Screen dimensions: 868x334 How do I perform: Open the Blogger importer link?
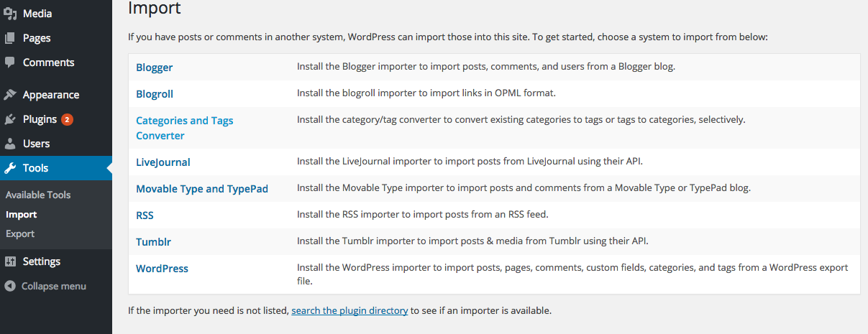click(155, 68)
